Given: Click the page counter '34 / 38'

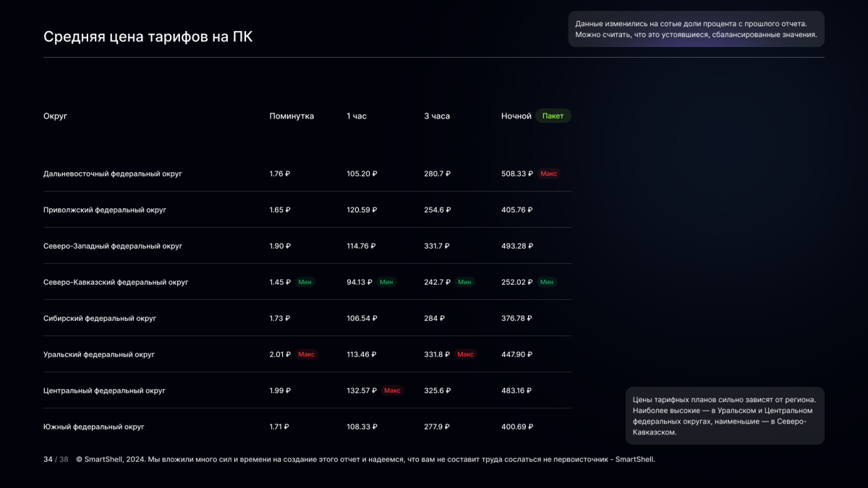Looking at the screenshot, I should coord(56,460).
